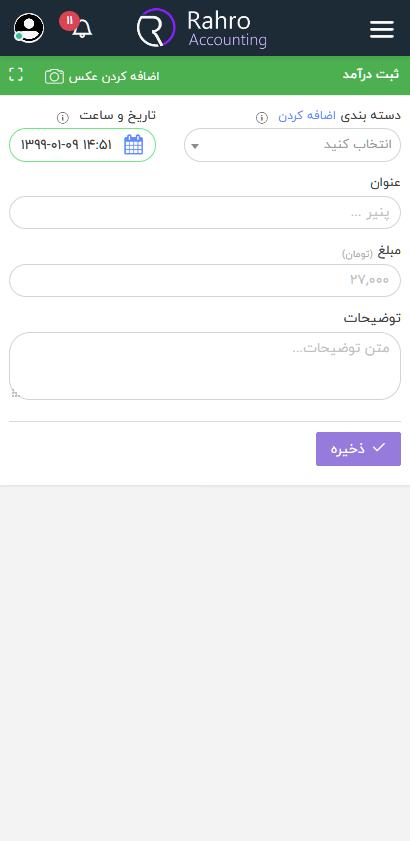This screenshot has height=841, width=410.
Task: Click the dropdown arrow in category selector
Action: (195, 146)
